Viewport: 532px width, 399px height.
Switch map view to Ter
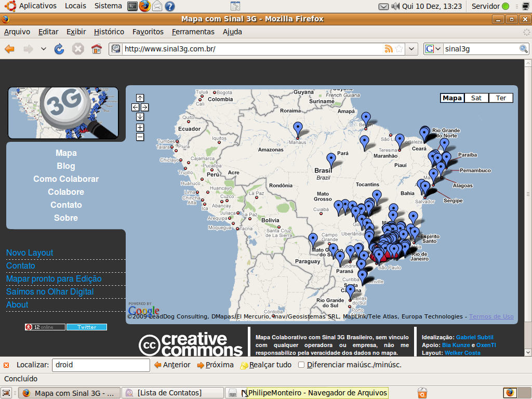click(x=501, y=98)
